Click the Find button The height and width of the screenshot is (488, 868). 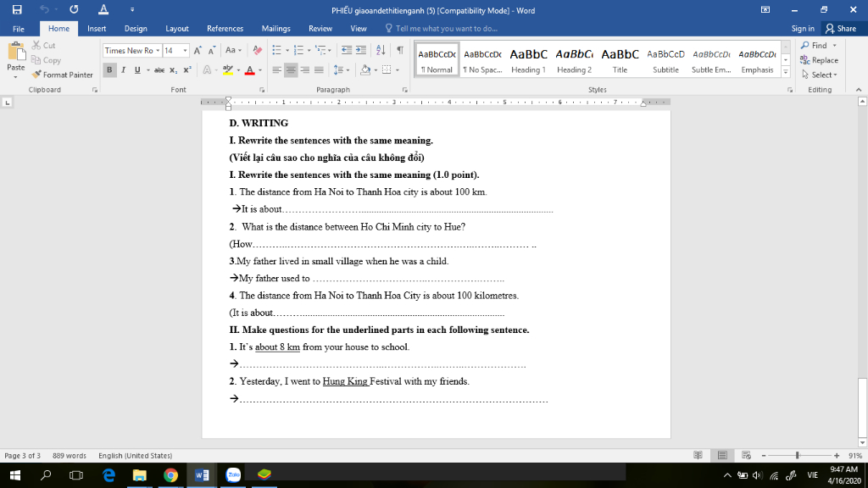[x=814, y=46]
